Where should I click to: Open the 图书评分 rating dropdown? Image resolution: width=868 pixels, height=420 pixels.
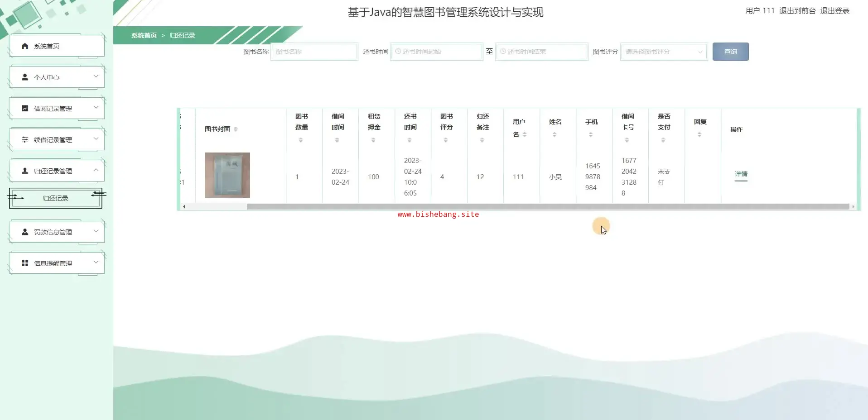[664, 52]
